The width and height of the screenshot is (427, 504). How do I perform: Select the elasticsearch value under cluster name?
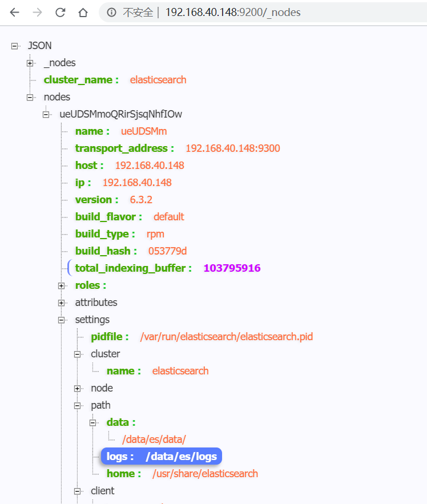(180, 371)
